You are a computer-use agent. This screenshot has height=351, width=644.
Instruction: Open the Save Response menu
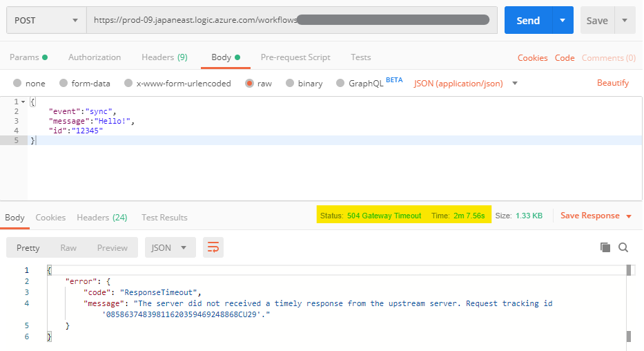click(x=596, y=216)
